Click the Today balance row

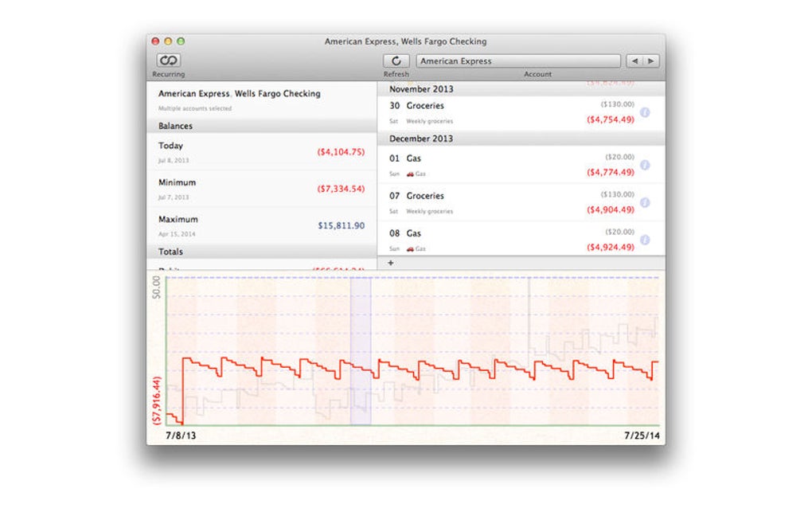[262, 152]
